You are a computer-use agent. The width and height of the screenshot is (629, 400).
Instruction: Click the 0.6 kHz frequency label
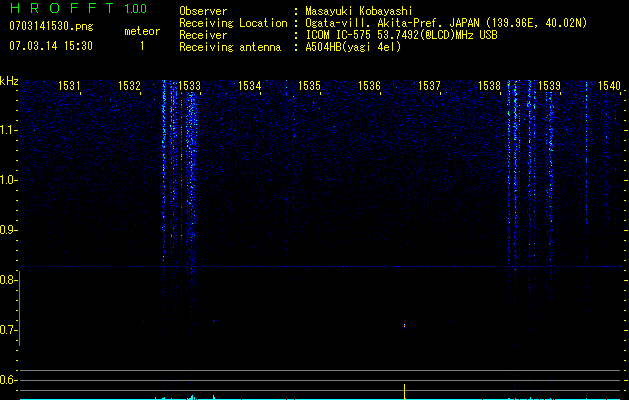8,380
